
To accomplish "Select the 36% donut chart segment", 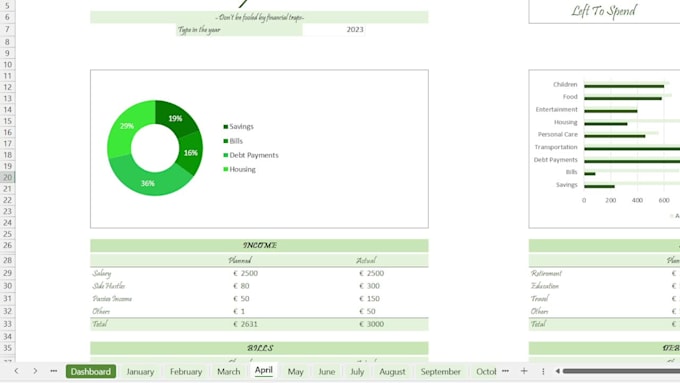I will click(148, 183).
